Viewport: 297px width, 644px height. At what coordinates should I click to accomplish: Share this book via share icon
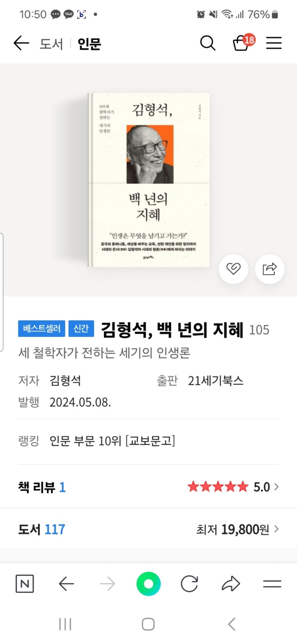point(270,269)
